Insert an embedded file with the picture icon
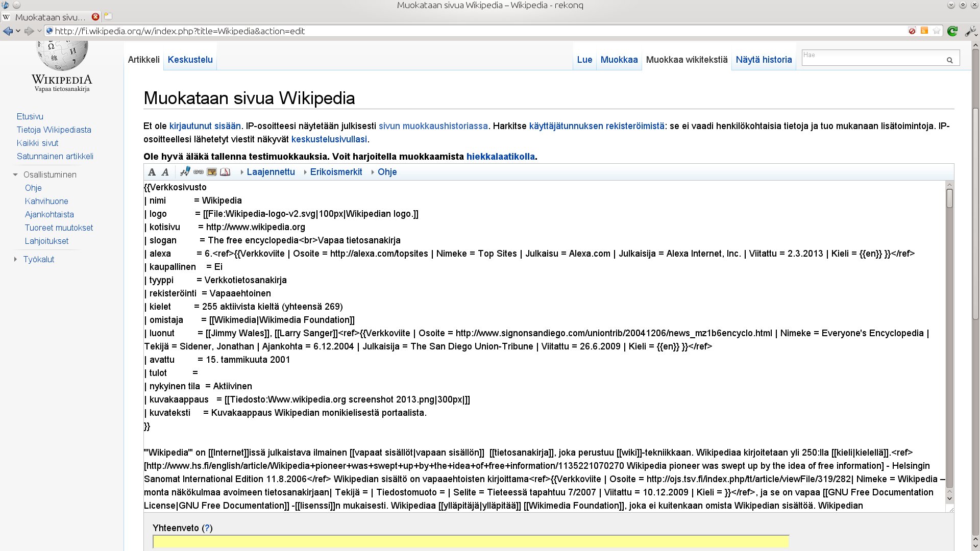This screenshot has width=980, height=551. (212, 172)
